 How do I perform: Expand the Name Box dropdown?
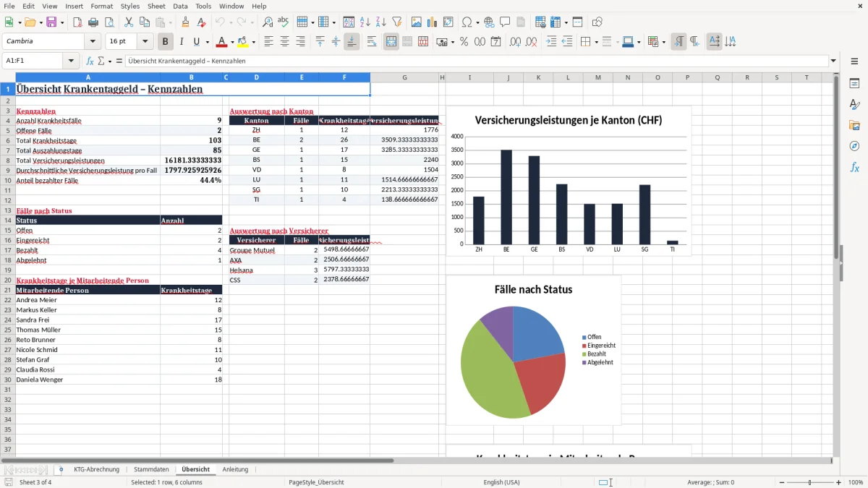coord(72,61)
